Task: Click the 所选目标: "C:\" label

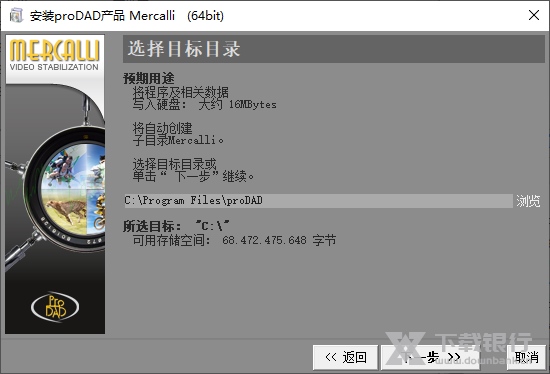Action: pos(176,226)
